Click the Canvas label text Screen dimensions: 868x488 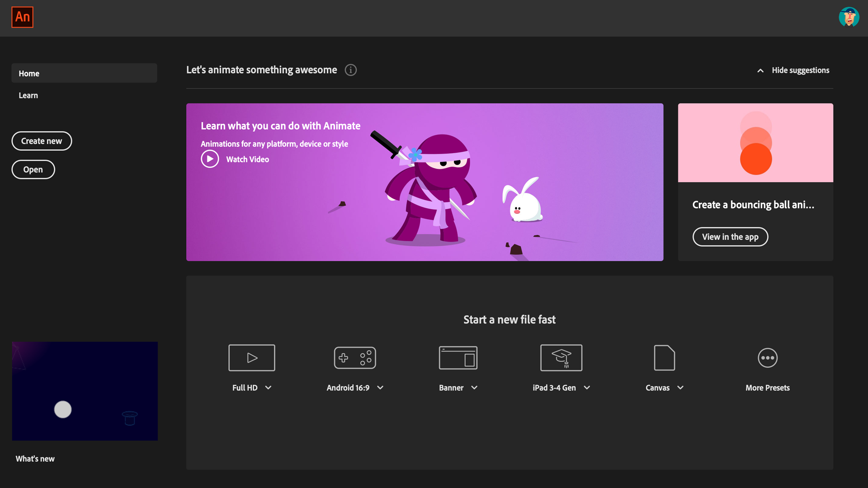point(657,388)
